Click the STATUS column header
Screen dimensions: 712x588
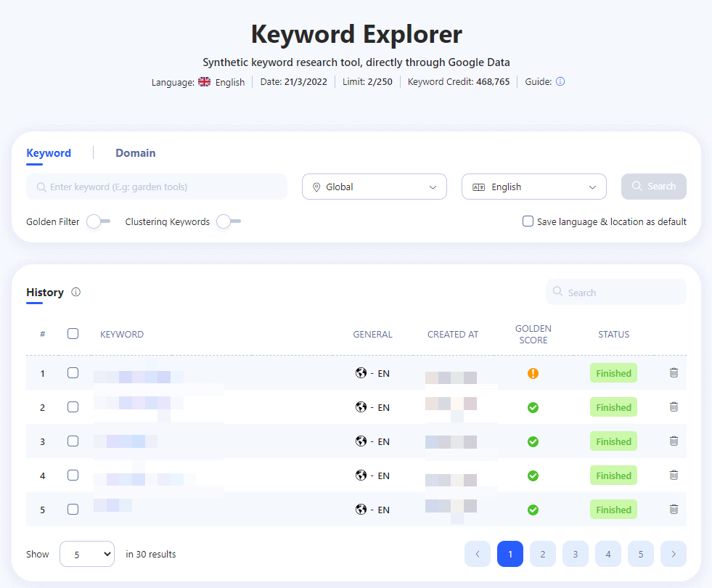(613, 335)
